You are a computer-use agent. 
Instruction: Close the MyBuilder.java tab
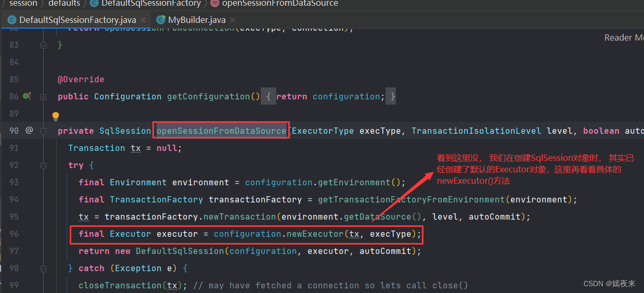coord(233,20)
